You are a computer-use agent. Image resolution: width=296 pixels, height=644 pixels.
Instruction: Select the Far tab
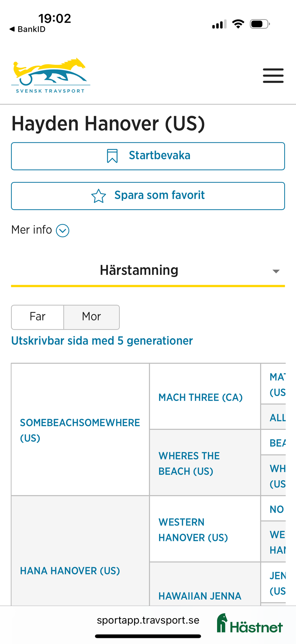(x=38, y=317)
